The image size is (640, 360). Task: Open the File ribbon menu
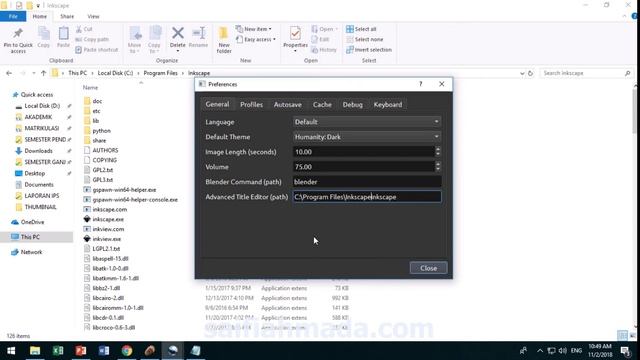click(13, 16)
